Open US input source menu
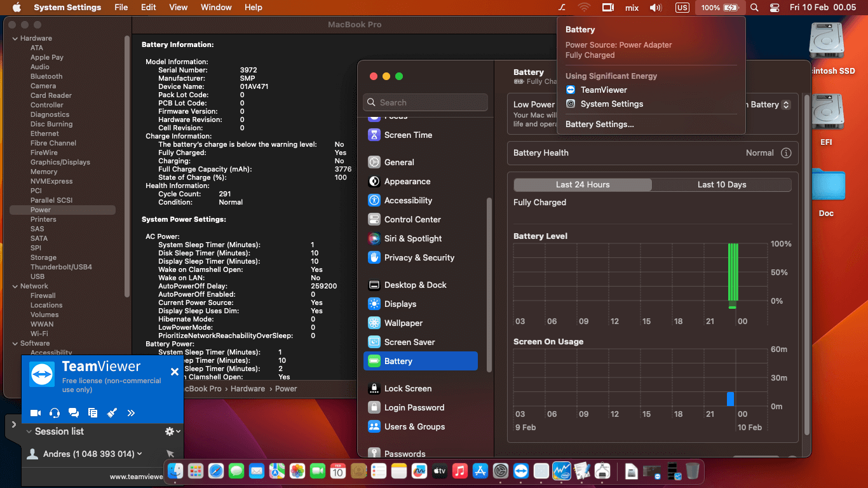Image resolution: width=868 pixels, height=488 pixels. click(x=682, y=8)
